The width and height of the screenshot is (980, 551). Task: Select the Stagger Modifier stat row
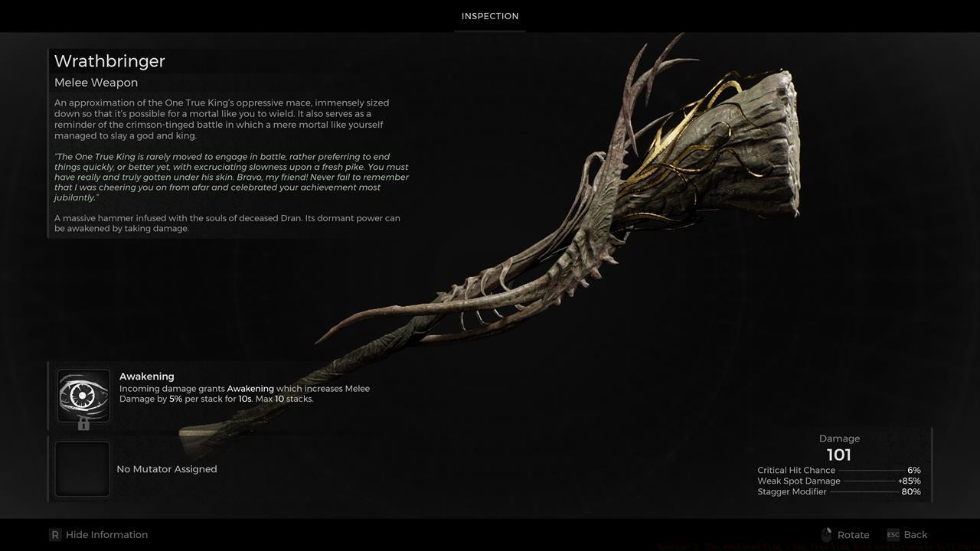[838, 492]
